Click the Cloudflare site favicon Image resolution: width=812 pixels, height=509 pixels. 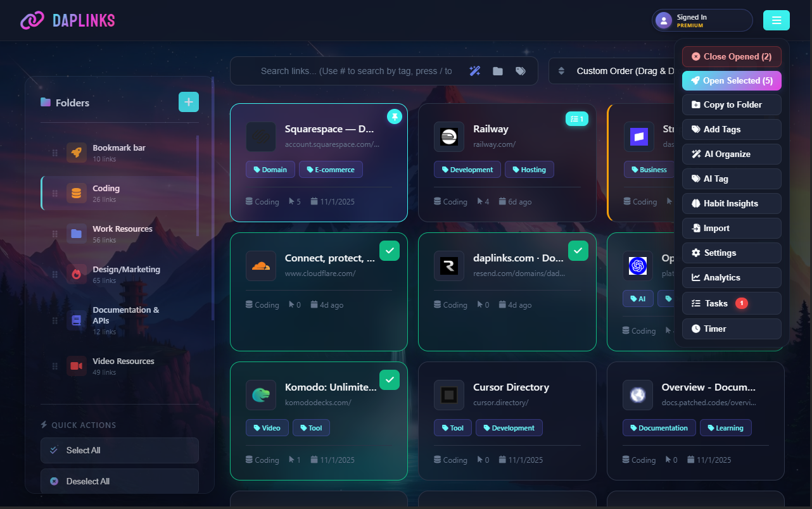[261, 266]
